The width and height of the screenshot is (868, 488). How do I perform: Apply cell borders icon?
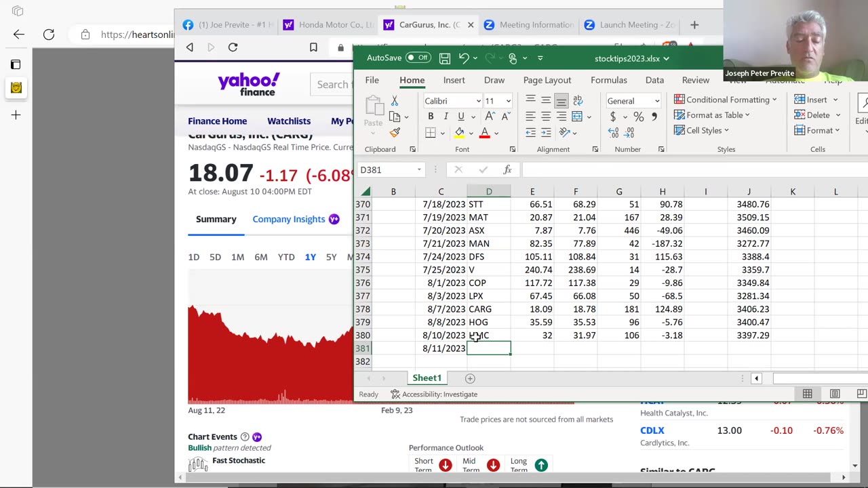(431, 133)
